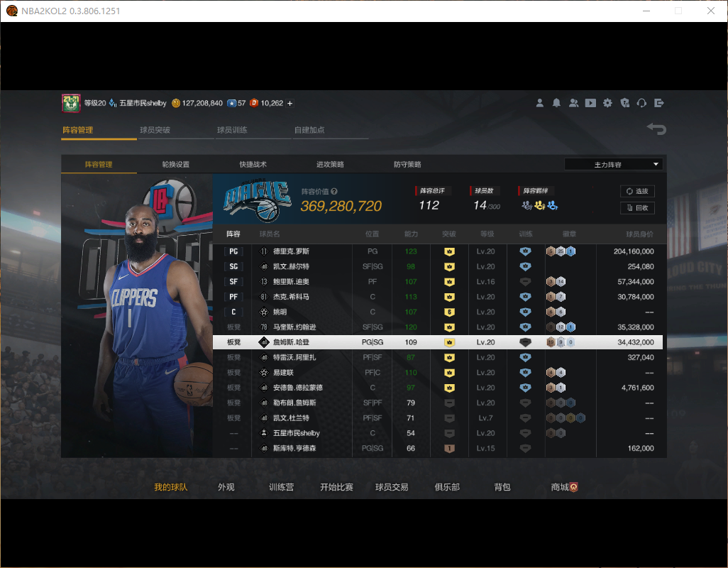Click 姚明 breakthrough level 6 badge

[449, 312]
